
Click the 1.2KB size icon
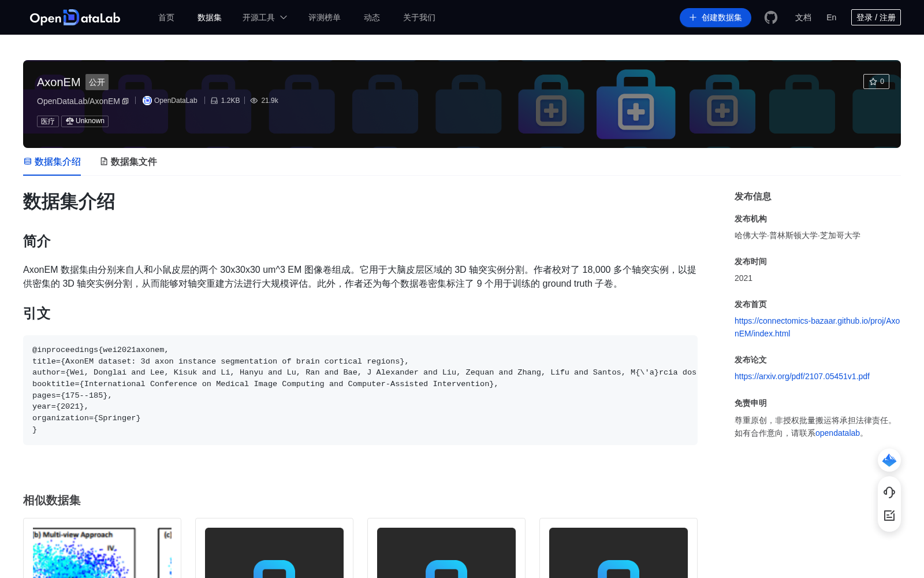click(x=214, y=101)
